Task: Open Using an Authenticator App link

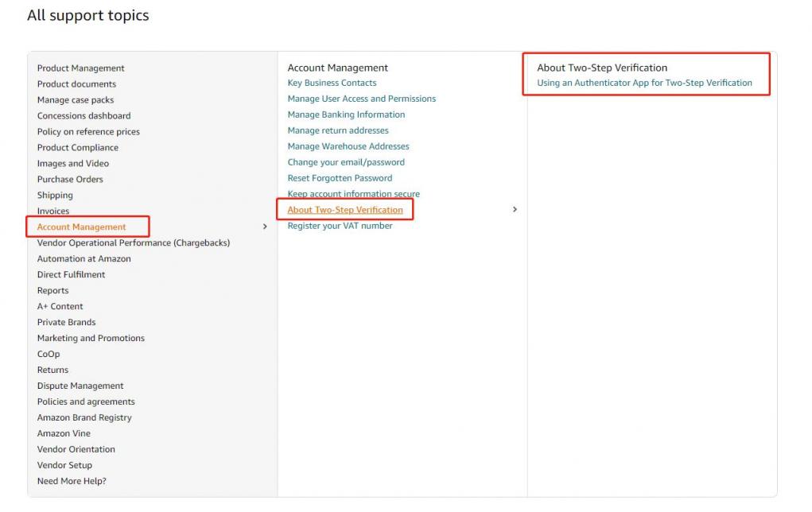Action: [x=644, y=83]
